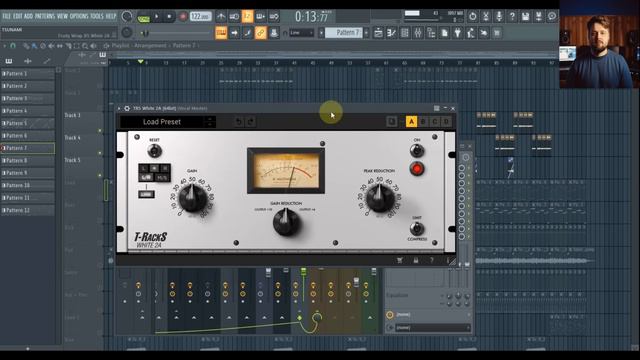This screenshot has width=640, height=360.
Task: Click the PEAK REDUCTION knob
Action: (x=380, y=198)
